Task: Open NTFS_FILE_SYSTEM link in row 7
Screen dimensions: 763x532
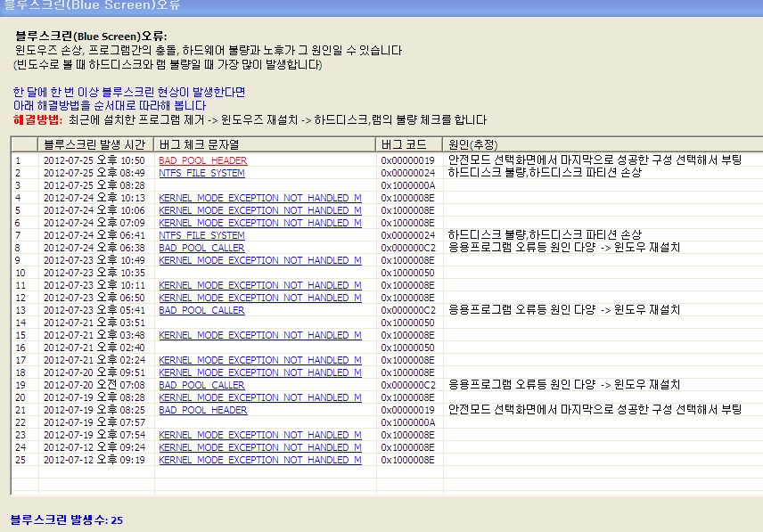Action: (201, 235)
